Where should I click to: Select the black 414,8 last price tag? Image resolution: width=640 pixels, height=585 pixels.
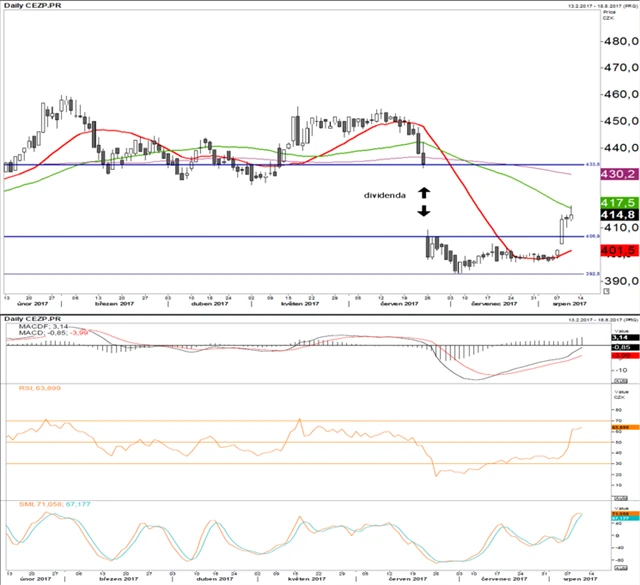point(619,214)
